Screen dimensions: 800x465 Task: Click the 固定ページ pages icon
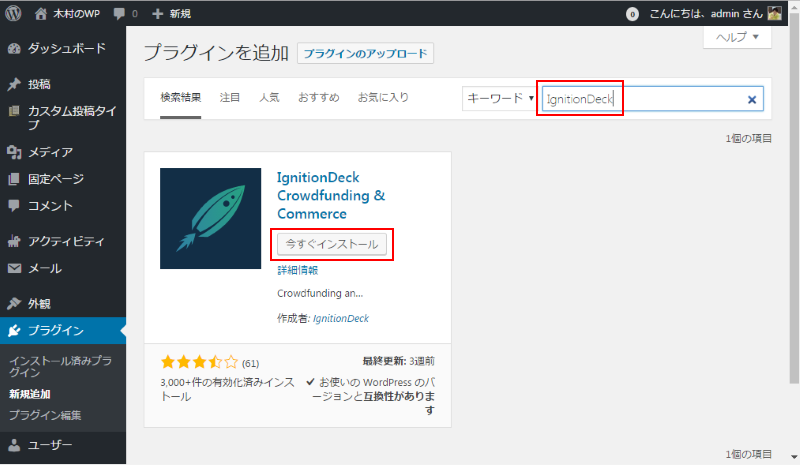14,179
